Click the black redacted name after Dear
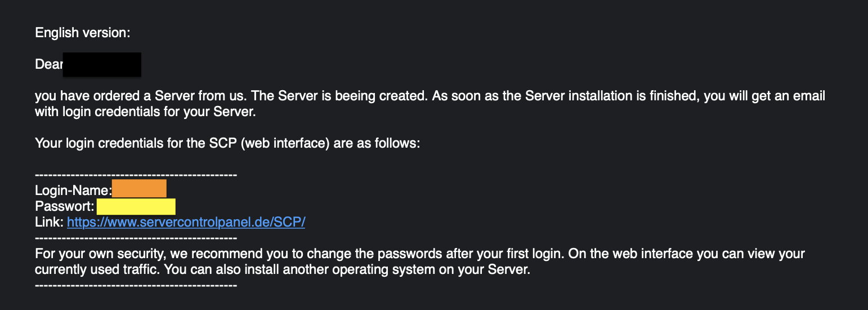This screenshot has width=868, height=310. click(x=102, y=64)
